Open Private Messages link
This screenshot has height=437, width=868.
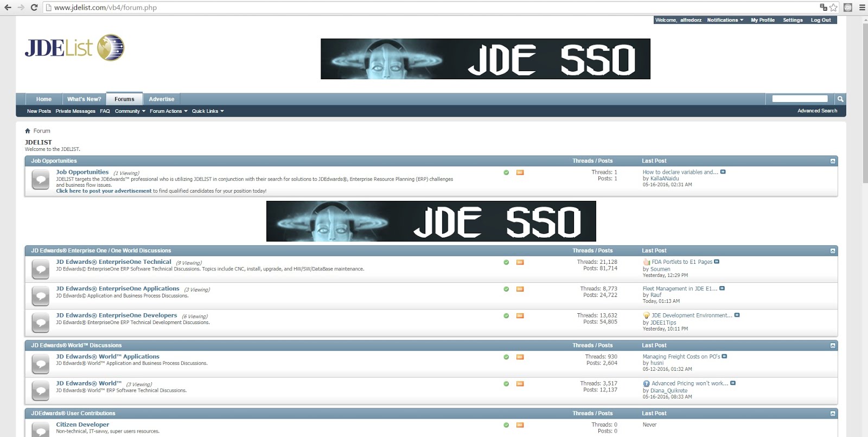(75, 111)
